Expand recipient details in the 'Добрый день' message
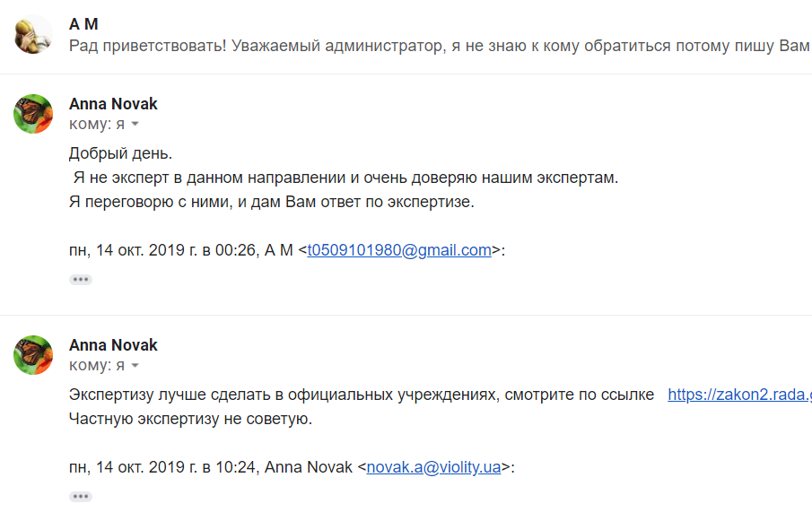The image size is (812, 521). point(135,125)
